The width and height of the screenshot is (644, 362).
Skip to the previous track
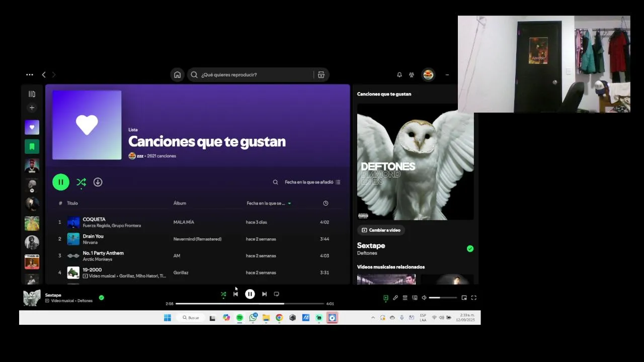click(235, 294)
